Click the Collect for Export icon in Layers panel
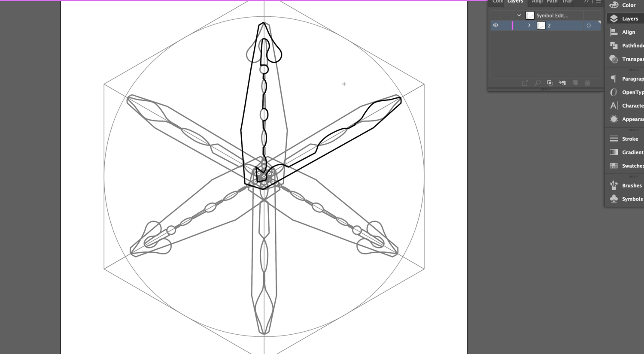The height and width of the screenshot is (354, 644). [525, 83]
